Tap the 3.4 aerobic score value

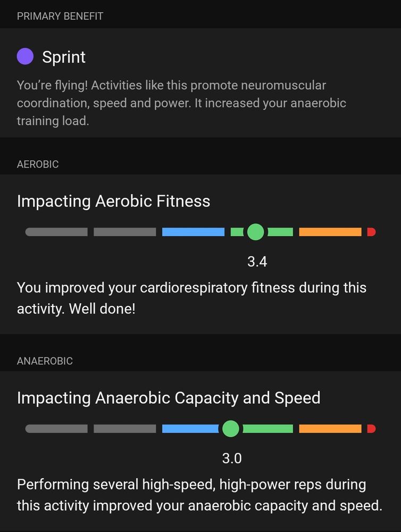[x=257, y=262]
